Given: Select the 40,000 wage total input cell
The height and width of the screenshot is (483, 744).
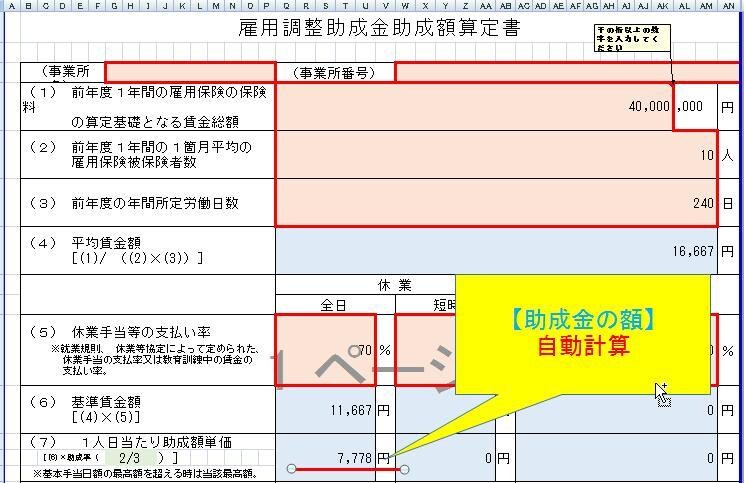Looking at the screenshot, I should [474, 106].
